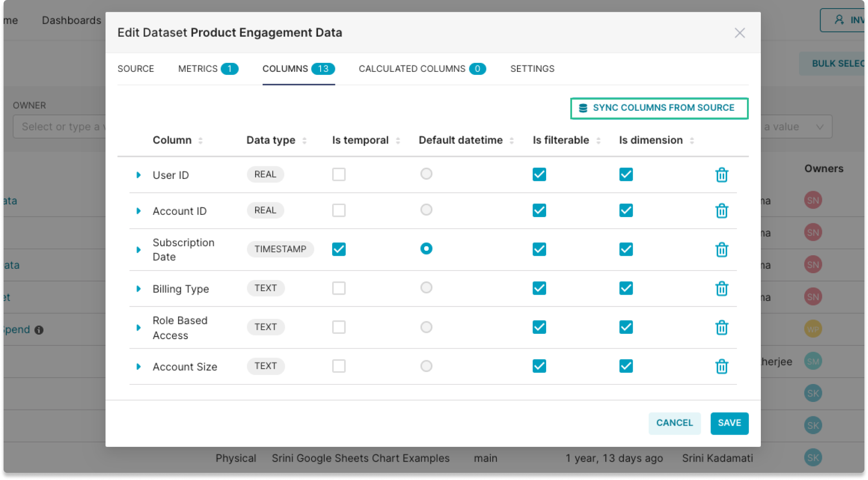The height and width of the screenshot is (480, 868).
Task: Expand the Subscription Date row details
Action: coord(139,250)
